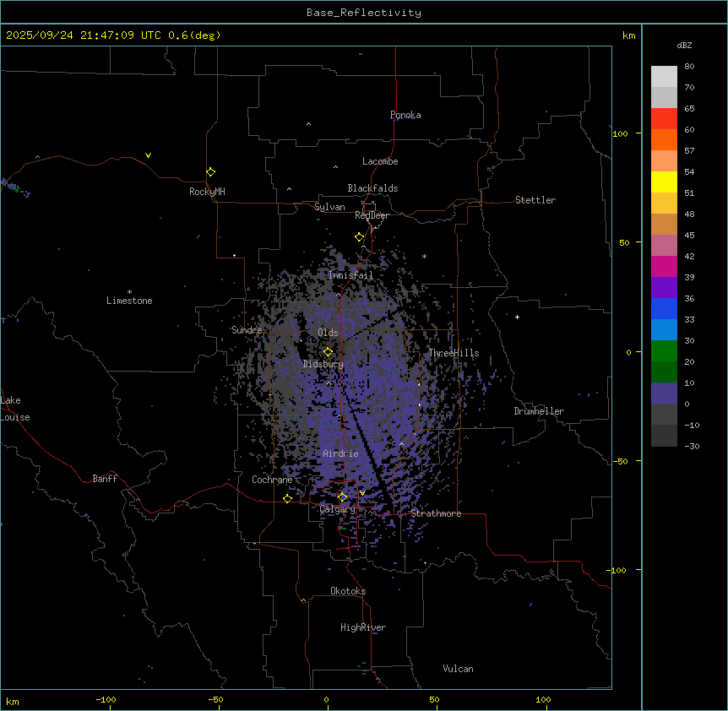The image size is (728, 711).
Task: Select the Banff label on the map
Action: pyautogui.click(x=105, y=479)
